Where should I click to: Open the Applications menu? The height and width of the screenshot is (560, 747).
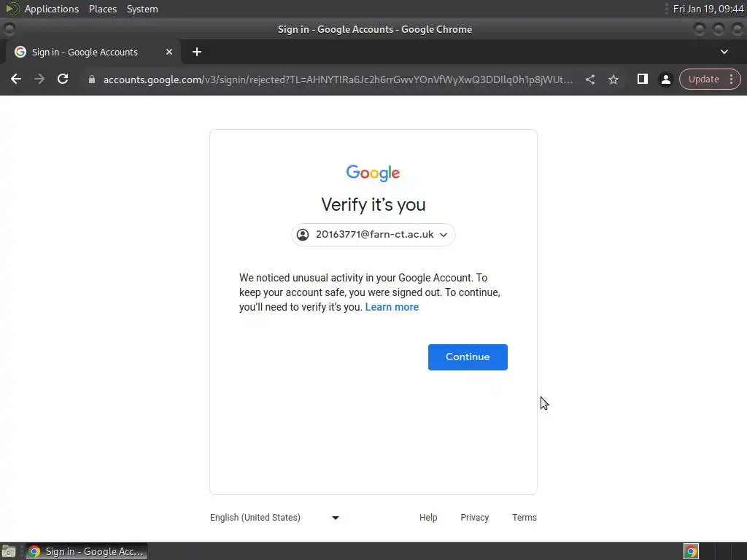point(52,9)
